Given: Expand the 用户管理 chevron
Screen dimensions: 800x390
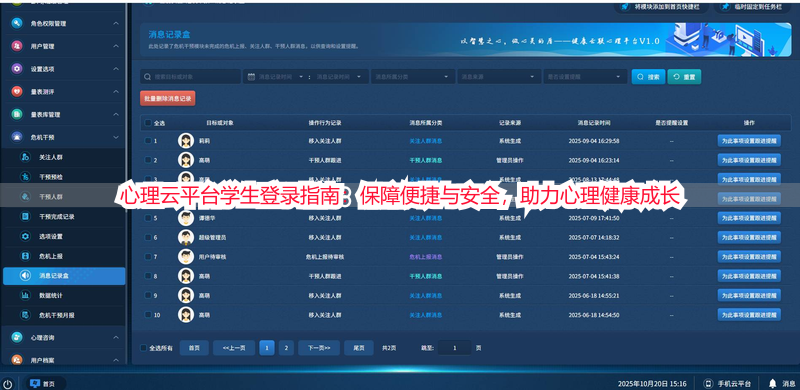Looking at the screenshot, I should pos(116,46).
